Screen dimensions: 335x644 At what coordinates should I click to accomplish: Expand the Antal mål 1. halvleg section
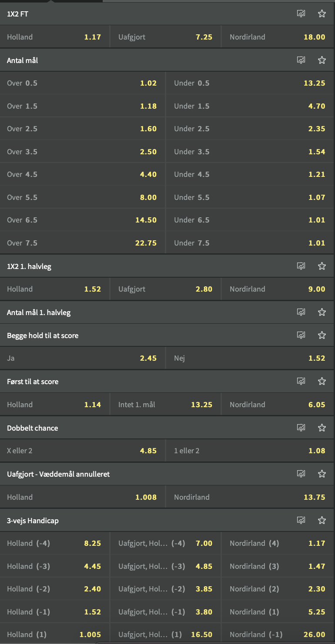(x=131, y=312)
